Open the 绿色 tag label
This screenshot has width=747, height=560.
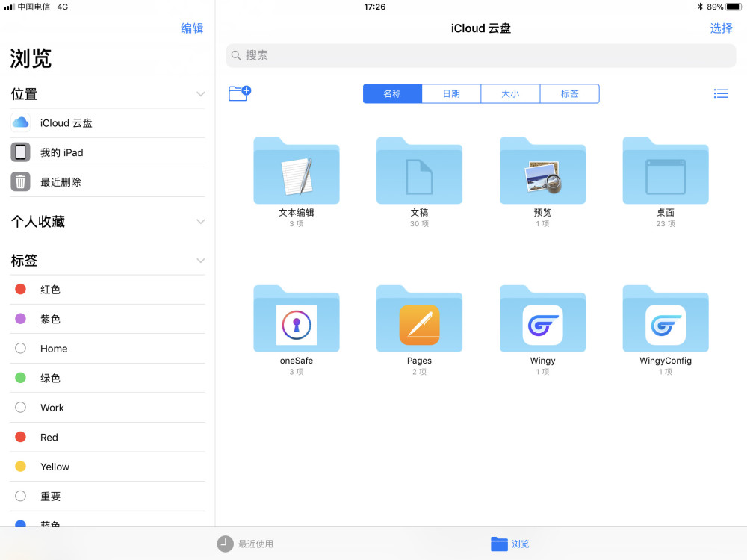point(50,378)
